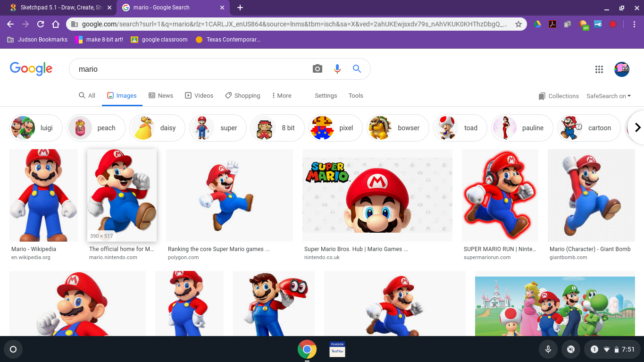
Task: Open the Texas Contemporar... bookmark
Action: pos(228,40)
